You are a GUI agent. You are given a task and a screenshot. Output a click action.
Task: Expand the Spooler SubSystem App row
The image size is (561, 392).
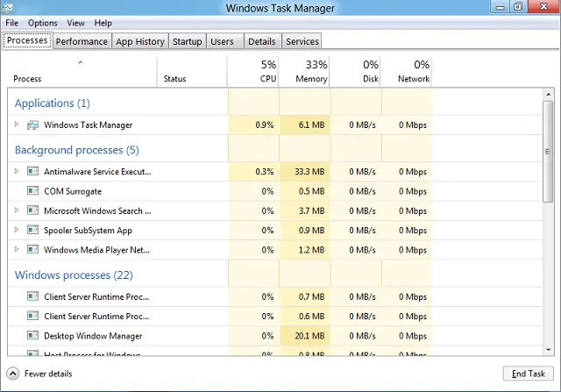[x=17, y=230]
